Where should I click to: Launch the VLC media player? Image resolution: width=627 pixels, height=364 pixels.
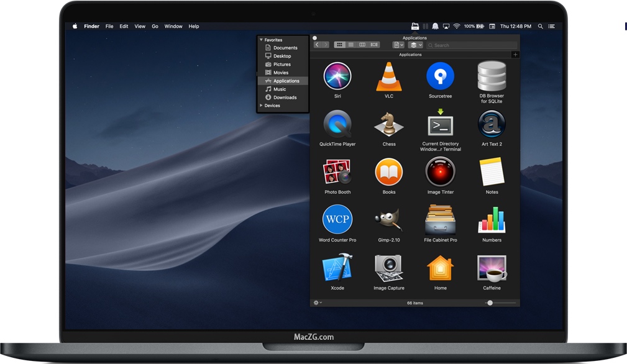[389, 76]
